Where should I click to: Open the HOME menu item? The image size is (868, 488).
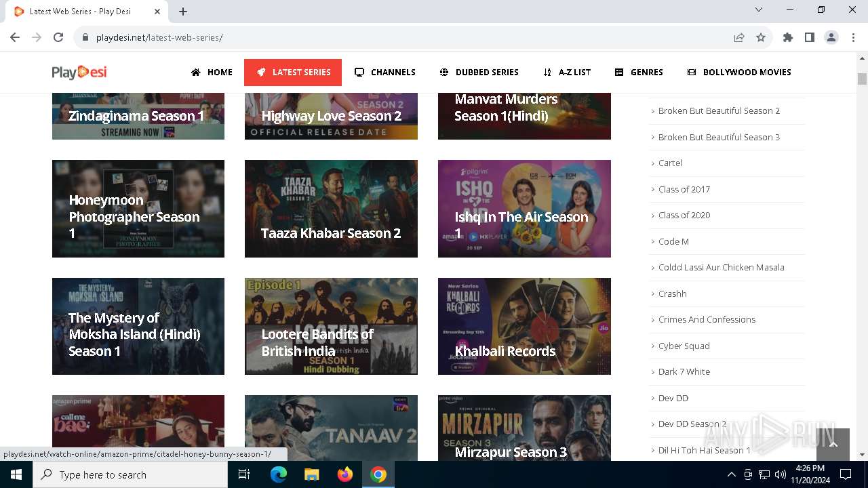click(212, 72)
